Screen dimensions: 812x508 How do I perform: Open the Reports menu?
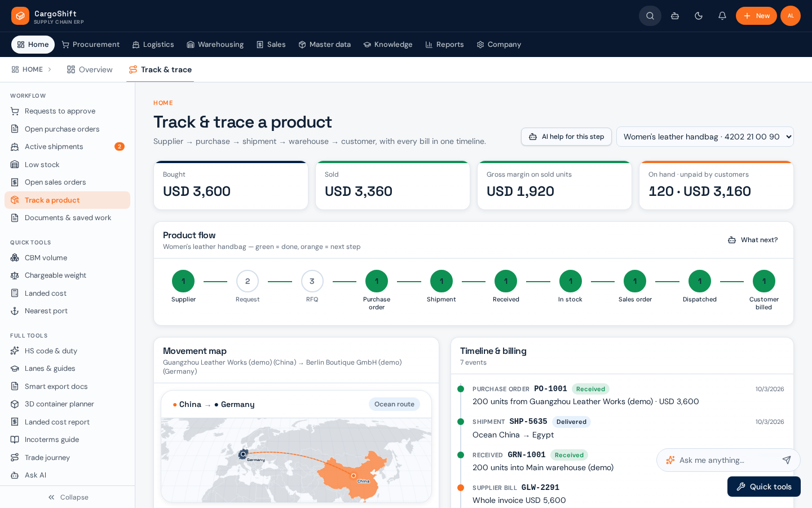tap(444, 45)
